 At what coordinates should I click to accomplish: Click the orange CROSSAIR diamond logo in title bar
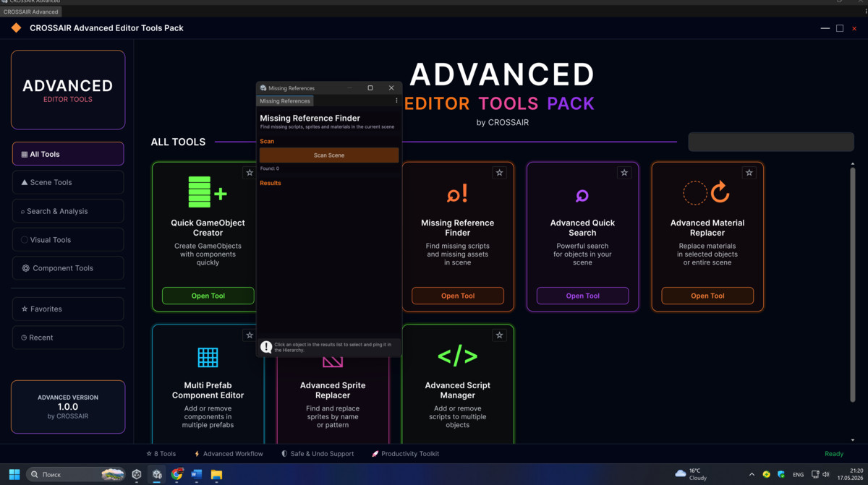click(x=16, y=27)
